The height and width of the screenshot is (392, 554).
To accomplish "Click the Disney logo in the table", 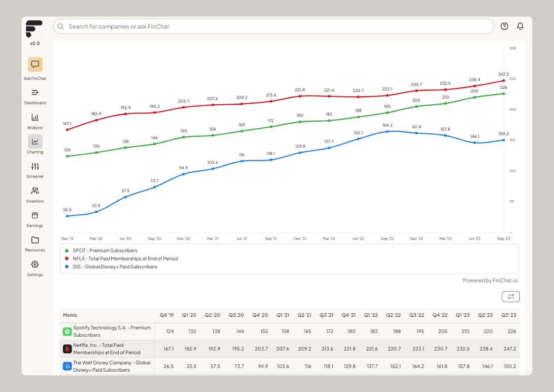I will click(67, 367).
